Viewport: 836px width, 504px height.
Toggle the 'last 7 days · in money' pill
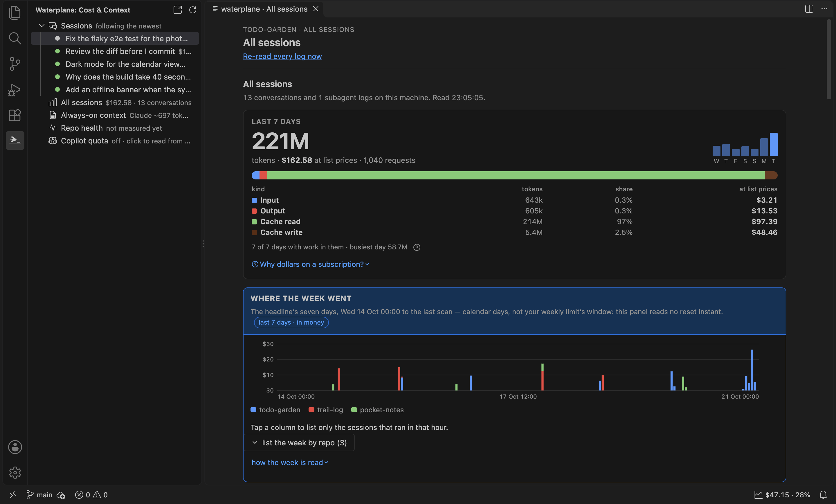pyautogui.click(x=291, y=323)
